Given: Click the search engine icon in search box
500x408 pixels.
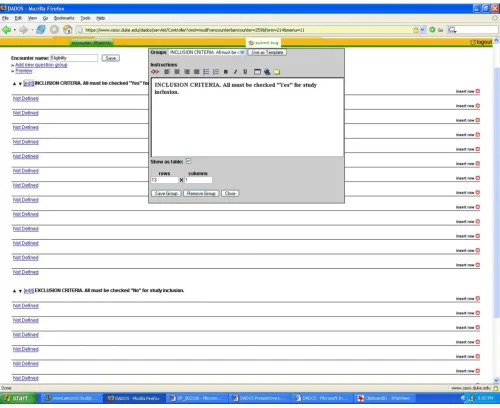Looking at the screenshot, I should 452,30.
